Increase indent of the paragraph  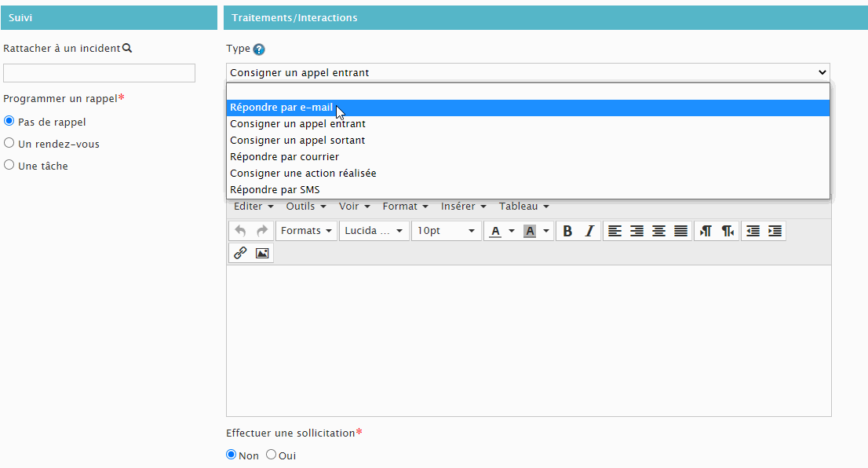pyautogui.click(x=775, y=231)
